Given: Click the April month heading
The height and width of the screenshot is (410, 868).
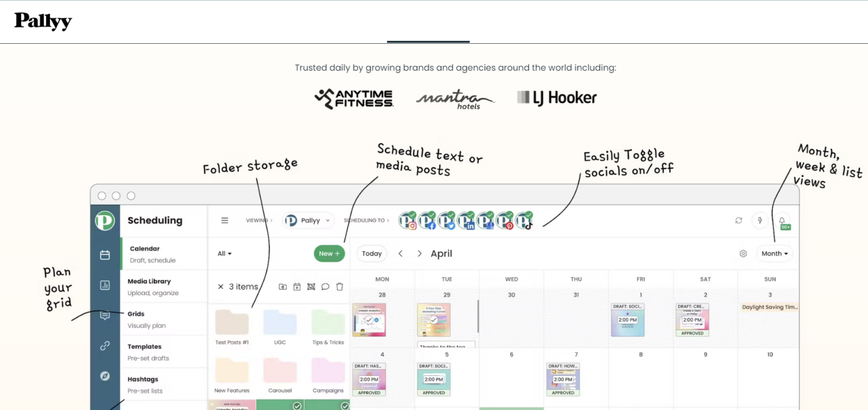Looking at the screenshot, I should pyautogui.click(x=441, y=254).
